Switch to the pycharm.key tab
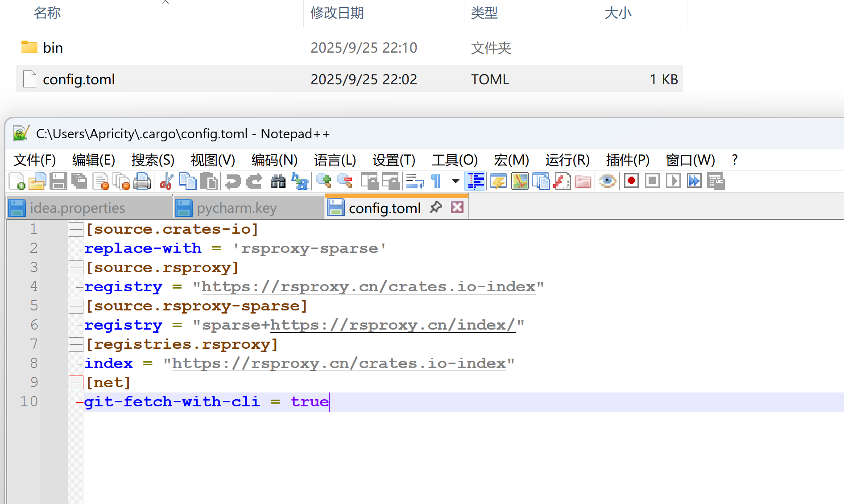This screenshot has width=844, height=504. [248, 208]
